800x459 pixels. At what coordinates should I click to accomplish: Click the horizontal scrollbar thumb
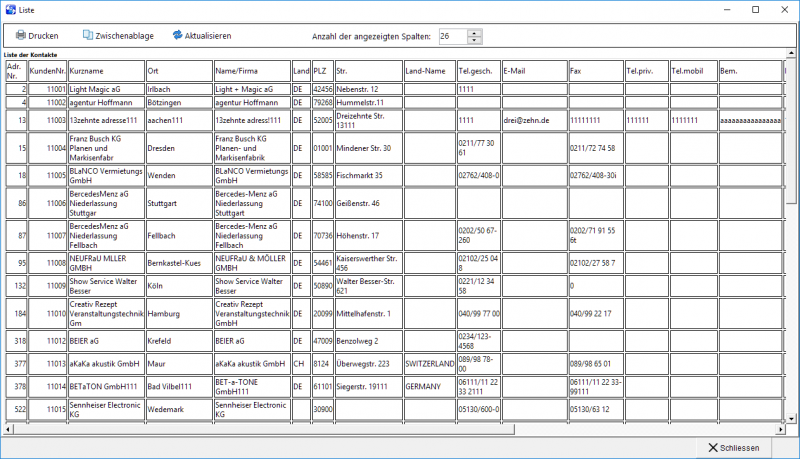(264, 429)
